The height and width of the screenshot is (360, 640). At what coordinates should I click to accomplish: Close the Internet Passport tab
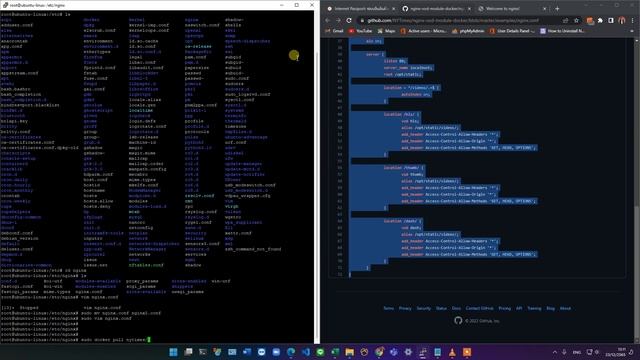pos(393,9)
